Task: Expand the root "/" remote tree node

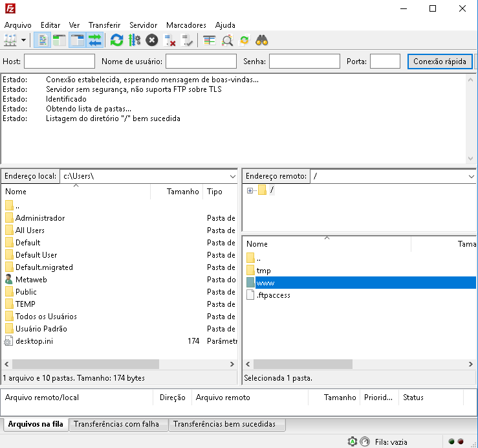Action: coord(250,190)
